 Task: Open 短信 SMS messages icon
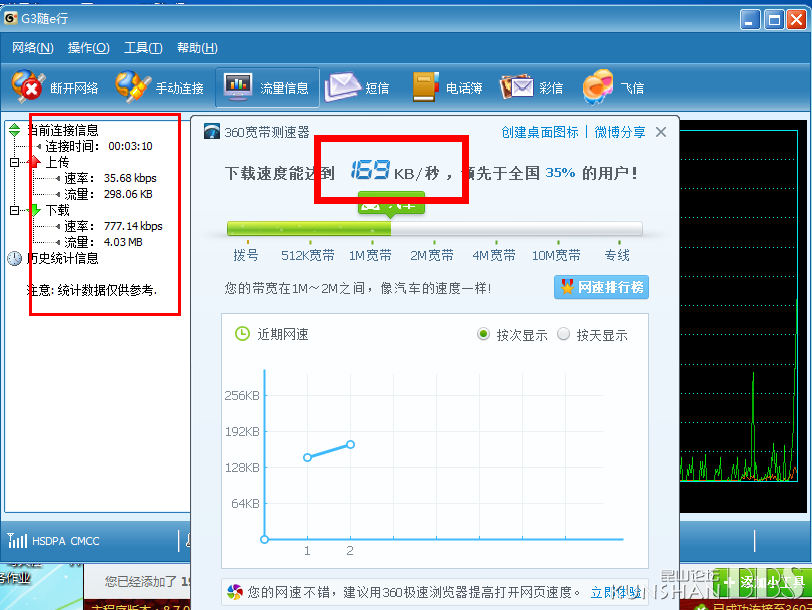pos(342,87)
